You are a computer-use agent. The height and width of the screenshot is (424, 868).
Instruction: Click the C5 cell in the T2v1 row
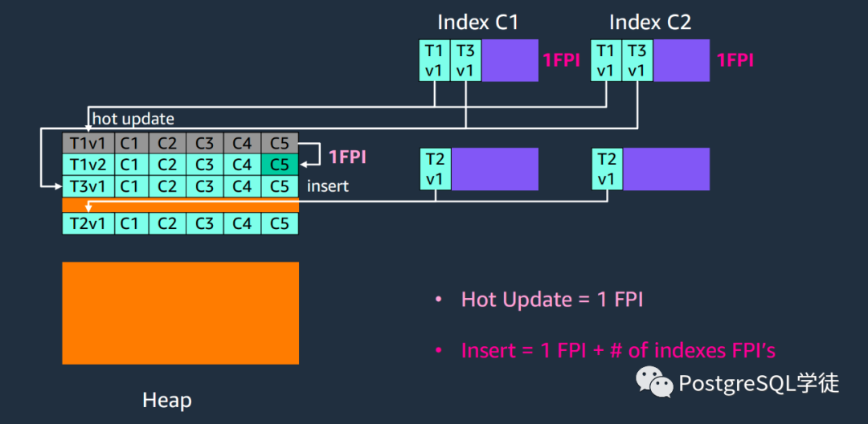click(x=280, y=224)
